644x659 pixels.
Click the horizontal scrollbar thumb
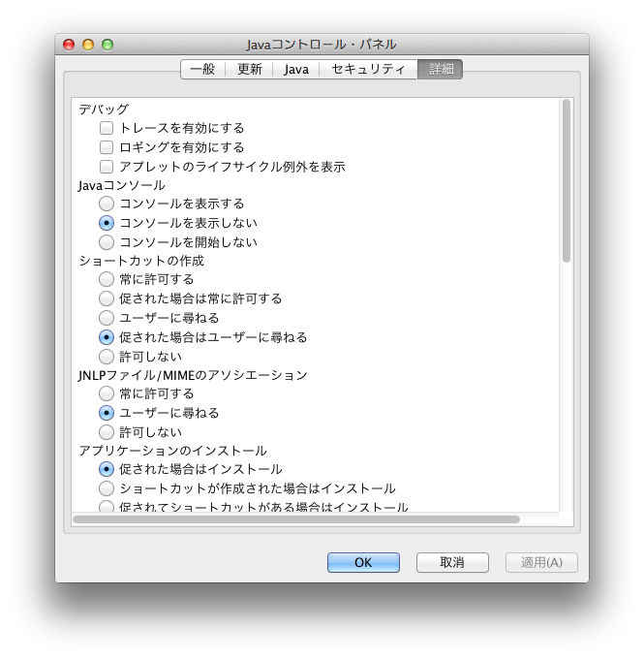click(x=296, y=519)
